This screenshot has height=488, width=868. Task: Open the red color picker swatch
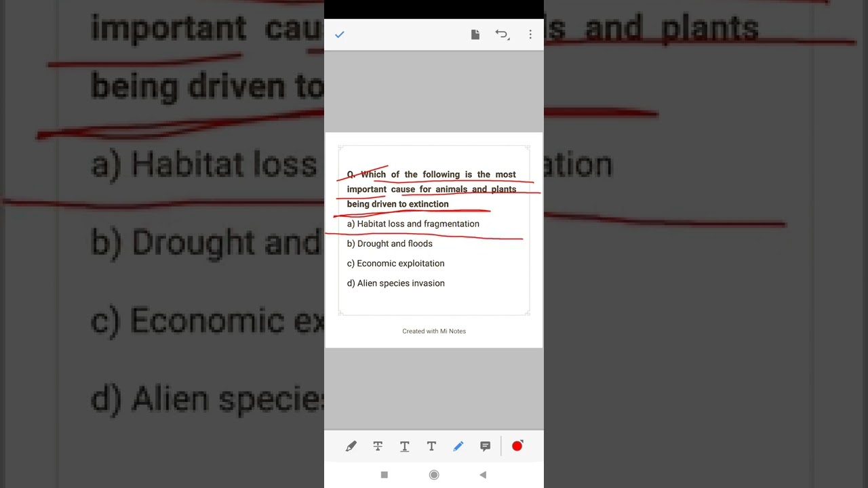tap(517, 445)
